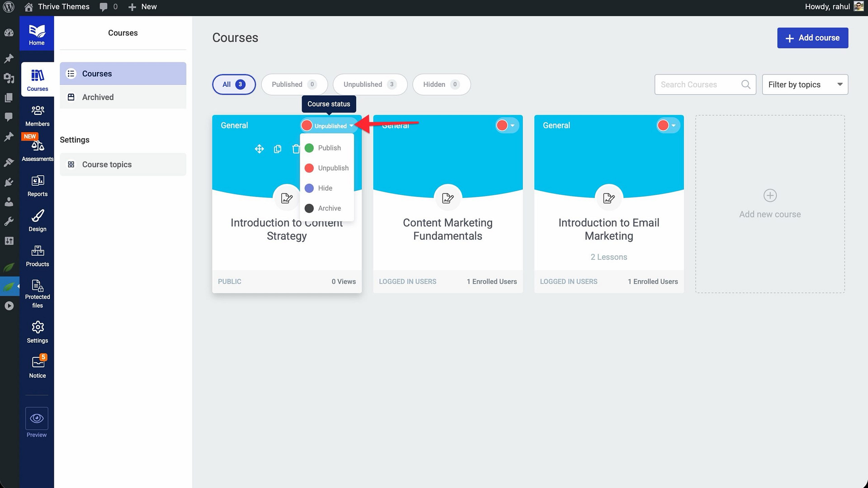Open the Members sidebar icon
The image size is (868, 488).
pyautogui.click(x=38, y=111)
